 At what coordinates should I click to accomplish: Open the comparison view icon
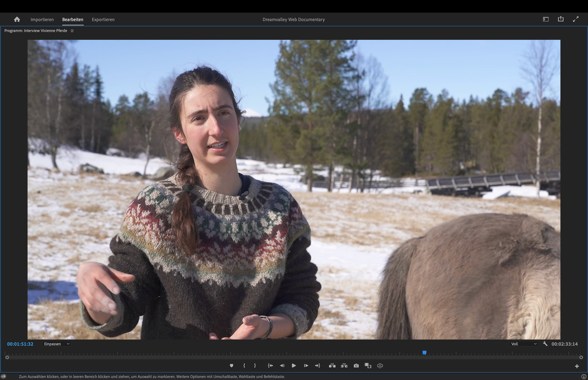[x=368, y=366]
